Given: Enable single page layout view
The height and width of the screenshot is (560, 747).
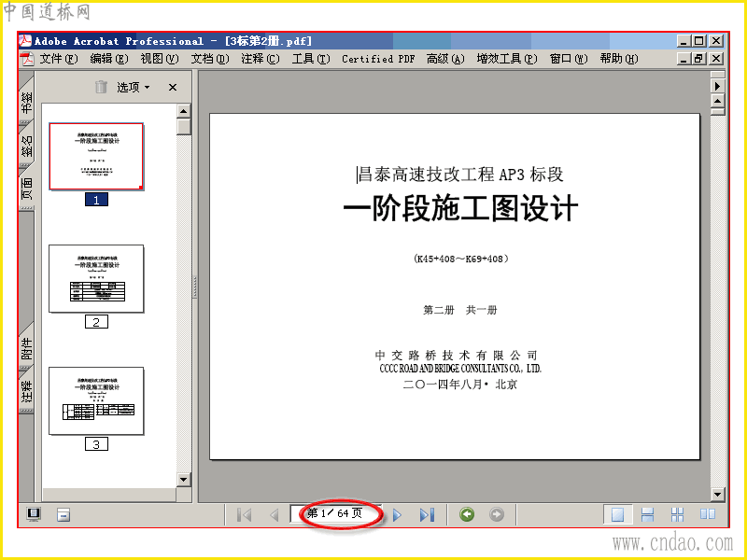Looking at the screenshot, I should pyautogui.click(x=617, y=515).
